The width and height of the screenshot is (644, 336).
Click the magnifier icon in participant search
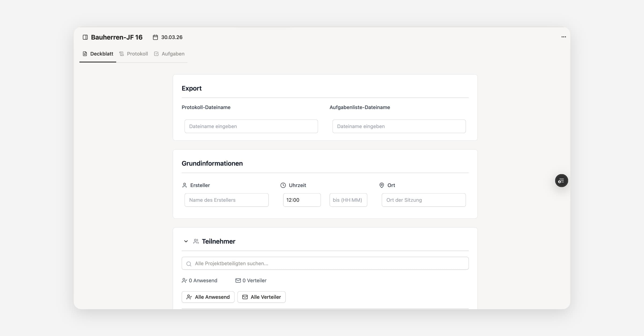point(189,264)
